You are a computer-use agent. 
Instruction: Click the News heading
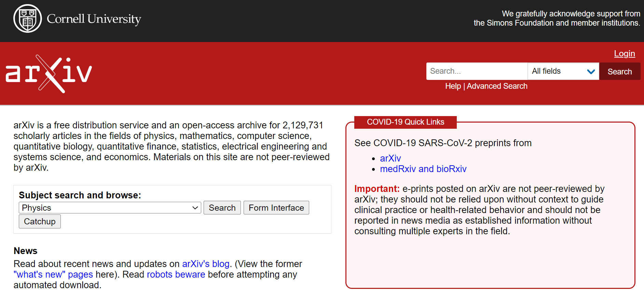click(x=26, y=251)
